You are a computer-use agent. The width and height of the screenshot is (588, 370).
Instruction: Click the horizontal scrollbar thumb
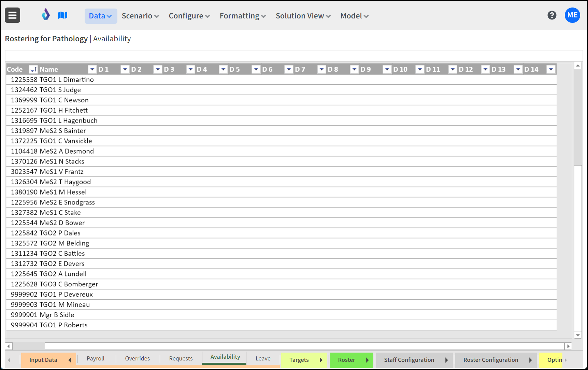304,346
